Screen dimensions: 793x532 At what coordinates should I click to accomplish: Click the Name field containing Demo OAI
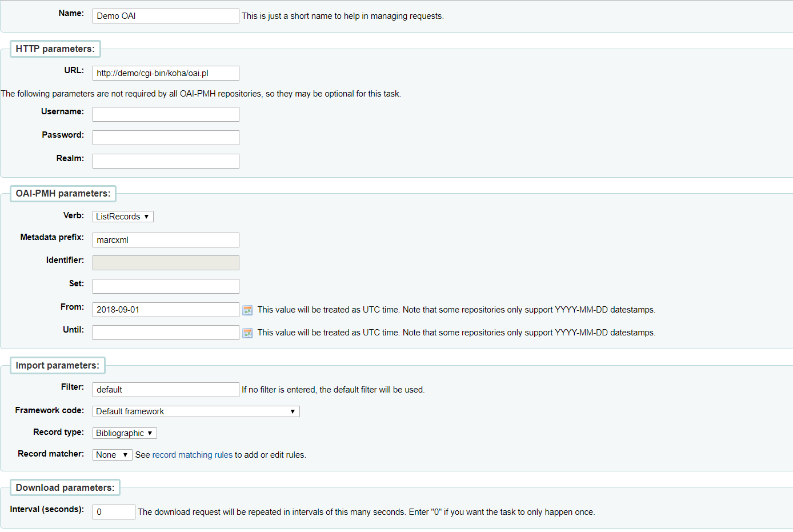point(166,16)
